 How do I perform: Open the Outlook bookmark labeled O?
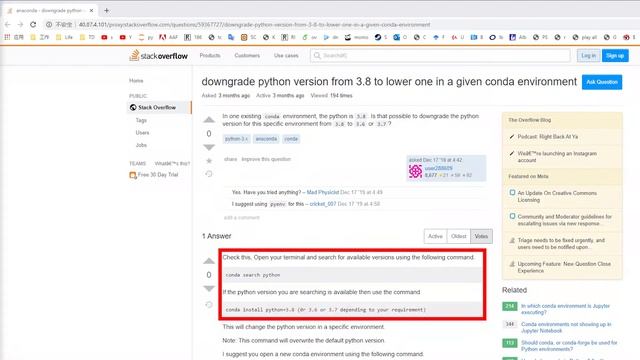coord(400,37)
